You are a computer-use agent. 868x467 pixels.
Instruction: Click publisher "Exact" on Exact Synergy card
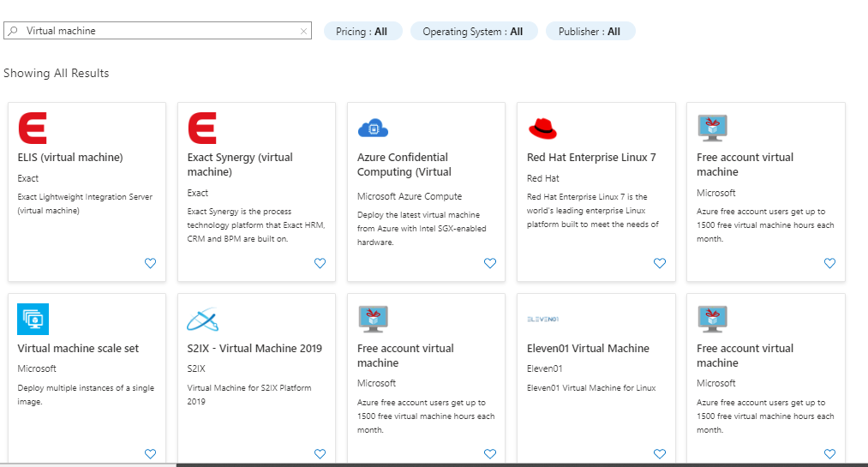[198, 193]
